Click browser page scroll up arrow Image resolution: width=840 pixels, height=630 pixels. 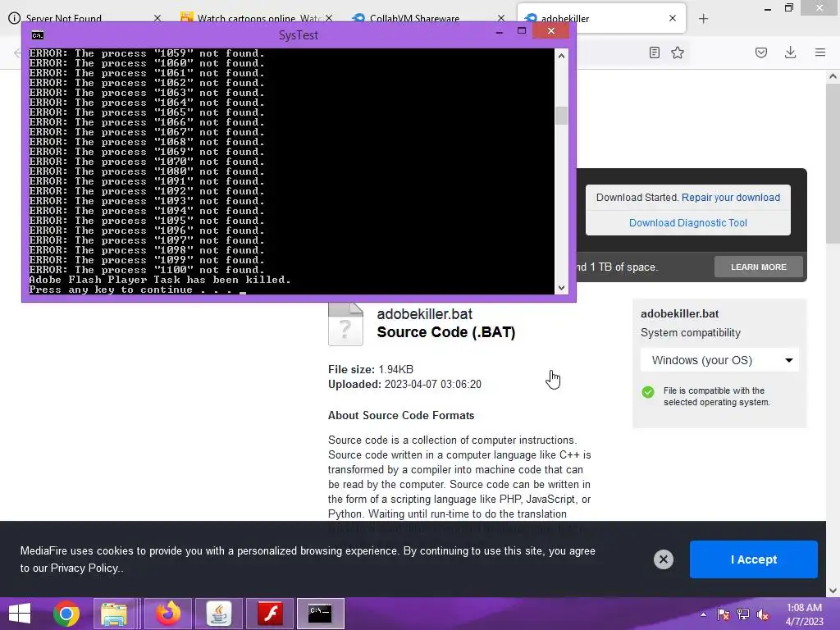(x=833, y=76)
